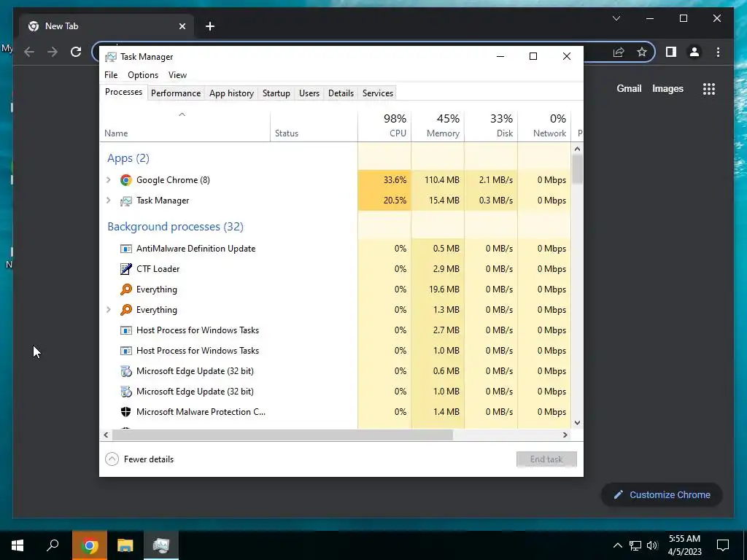This screenshot has height=560, width=747.
Task: Click Host Process icon with 1.0 MB memory
Action: [125, 351]
